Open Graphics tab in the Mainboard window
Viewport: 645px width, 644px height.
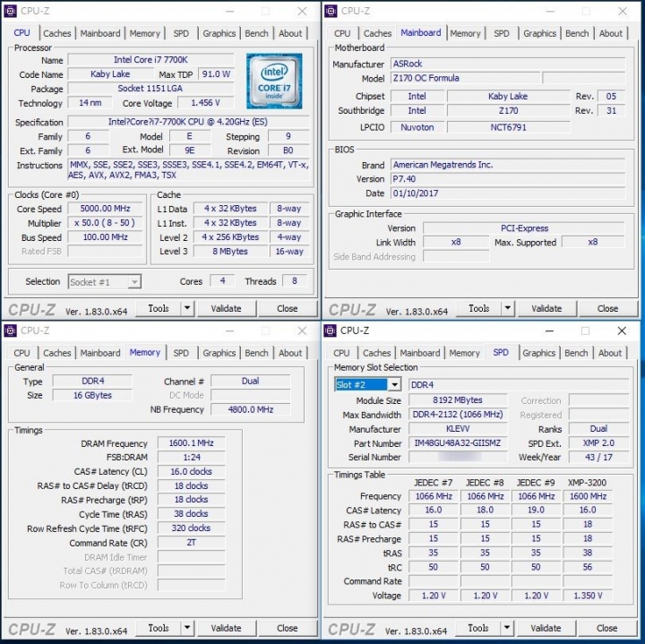click(539, 33)
